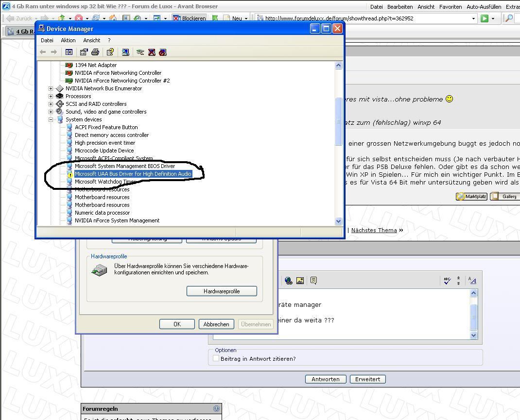Click the browser Refresh icon
This screenshot has height=420, width=520.
[x=96, y=18]
